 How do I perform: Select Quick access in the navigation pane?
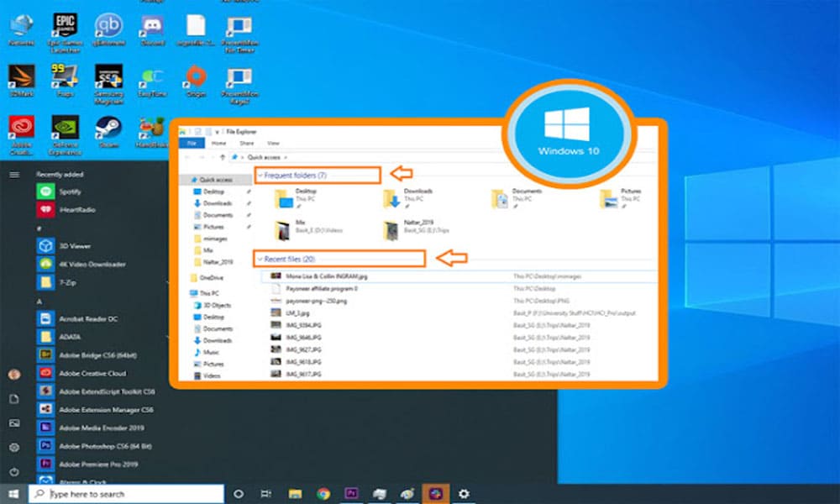pyautogui.click(x=216, y=180)
